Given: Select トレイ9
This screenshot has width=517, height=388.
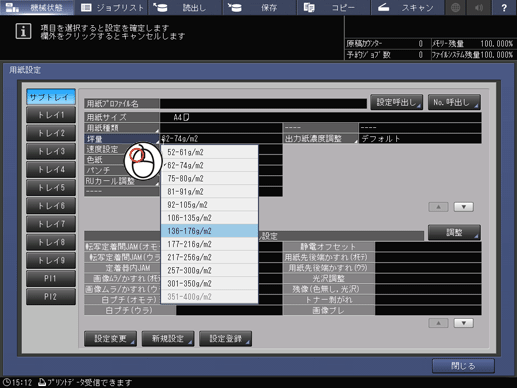Looking at the screenshot, I should point(51,260).
